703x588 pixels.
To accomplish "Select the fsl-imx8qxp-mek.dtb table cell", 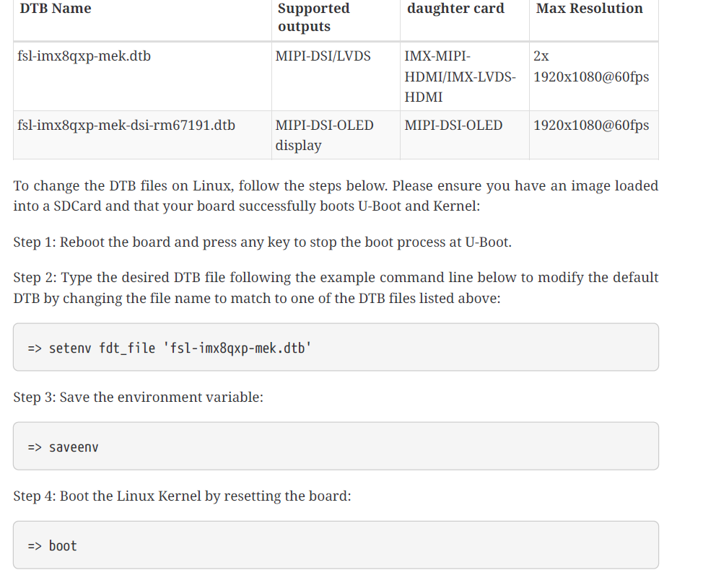I will (84, 56).
